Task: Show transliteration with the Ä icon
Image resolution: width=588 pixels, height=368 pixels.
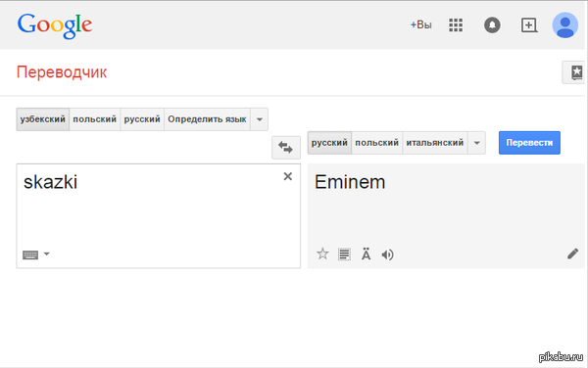Action: pyautogui.click(x=366, y=253)
